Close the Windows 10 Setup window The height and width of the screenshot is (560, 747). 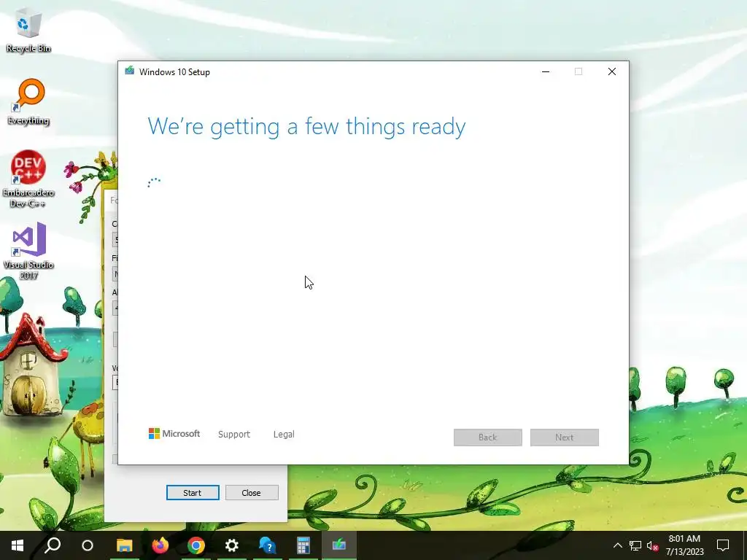[x=612, y=71]
